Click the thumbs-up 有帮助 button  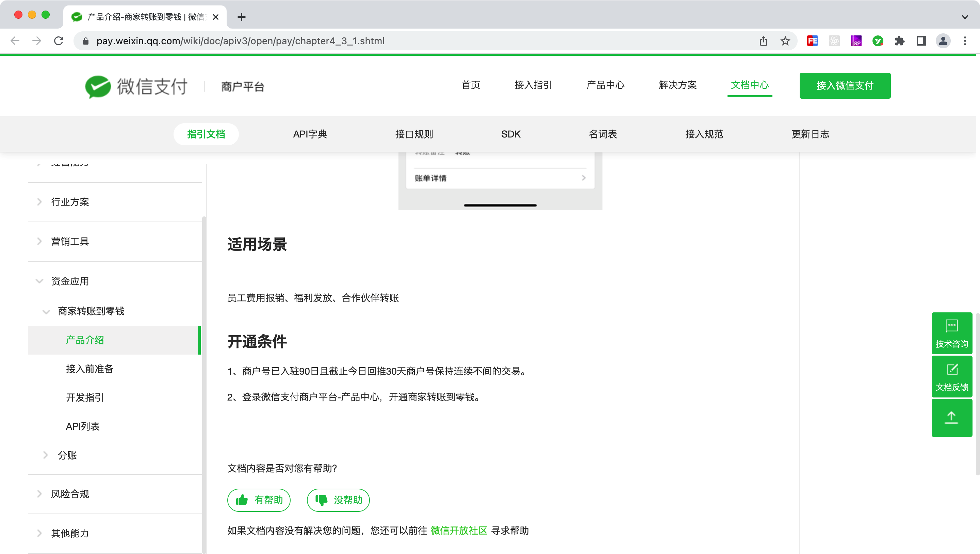click(259, 500)
